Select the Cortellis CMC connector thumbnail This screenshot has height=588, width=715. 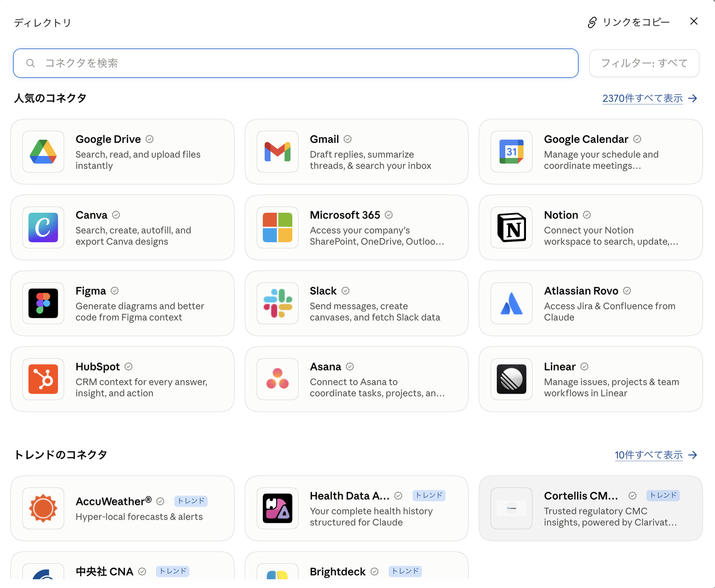tap(512, 508)
